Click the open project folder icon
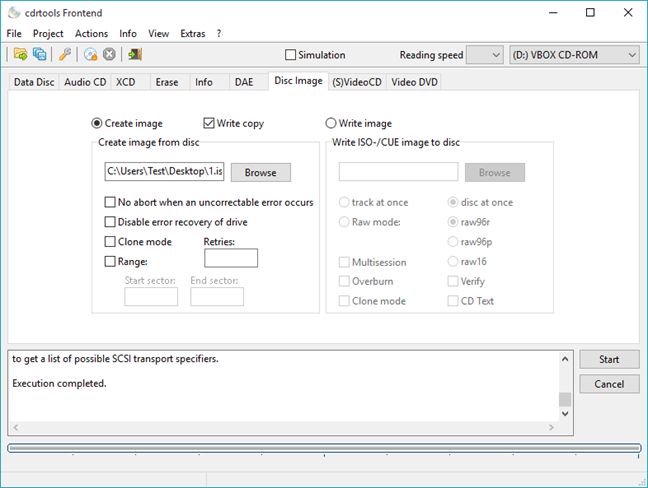The width and height of the screenshot is (648, 488). coord(19,55)
